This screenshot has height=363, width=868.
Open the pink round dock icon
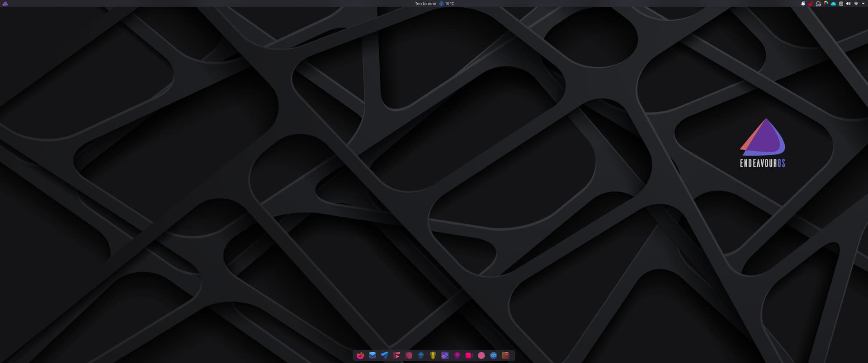point(481,355)
